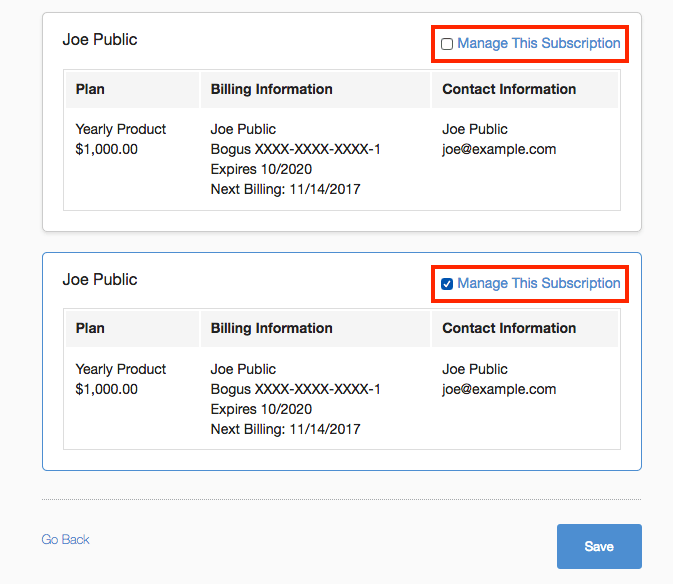Click the Billing Information header in the unselected subscription
This screenshot has height=584, width=673.
[271, 89]
